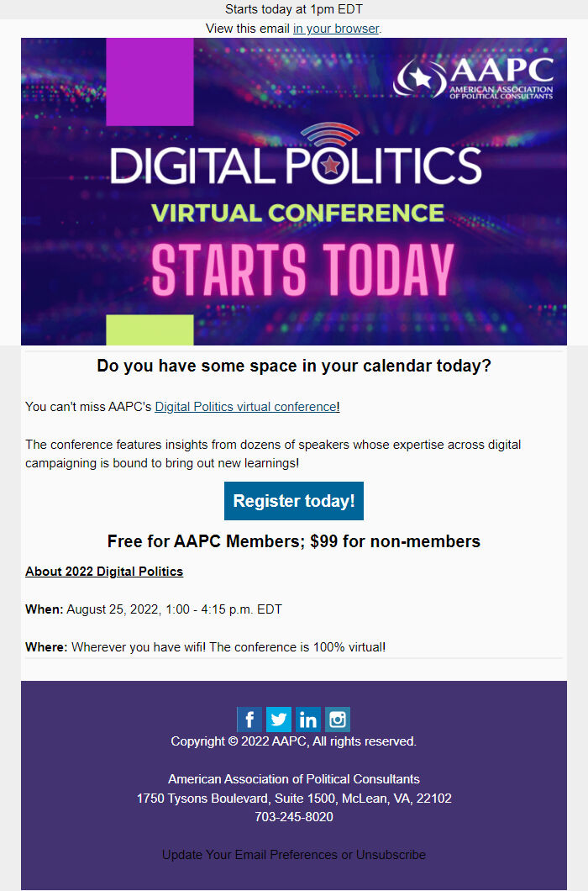Click the Twitter bird icon
588x891 pixels.
pyautogui.click(x=279, y=720)
